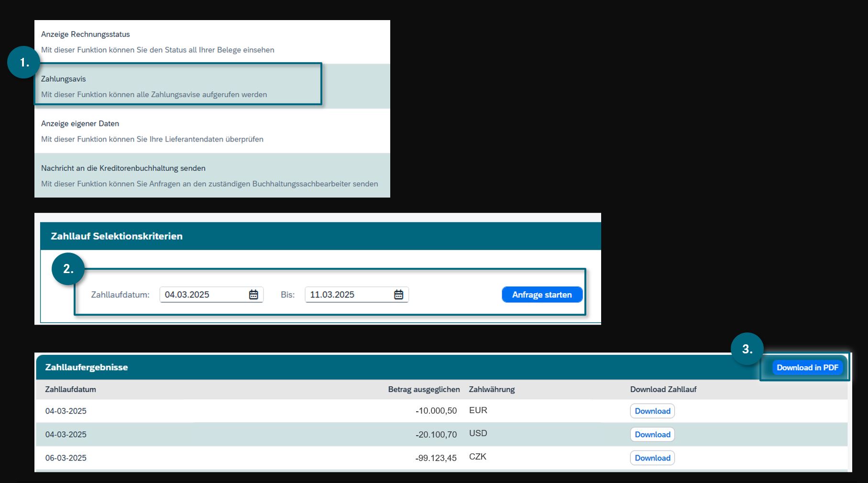The width and height of the screenshot is (868, 483).
Task: Select the Zahlungsavis menu entry
Action: coord(63,79)
